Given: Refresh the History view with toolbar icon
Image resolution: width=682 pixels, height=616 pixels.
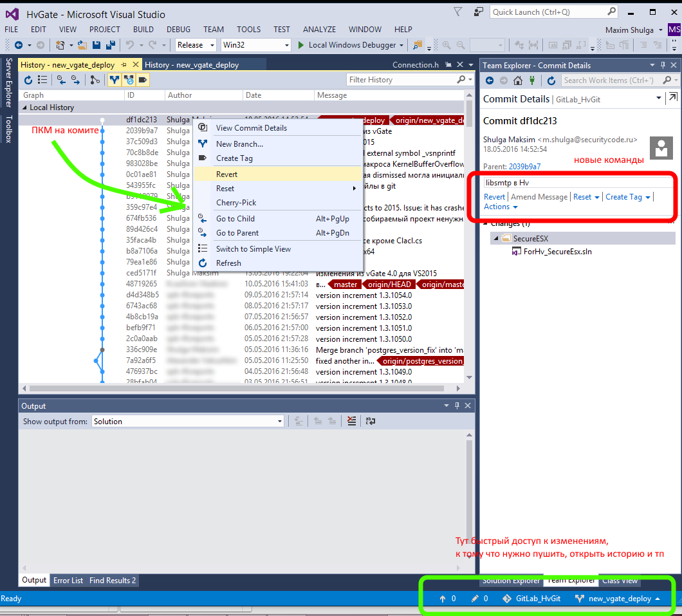Looking at the screenshot, I should click(28, 80).
